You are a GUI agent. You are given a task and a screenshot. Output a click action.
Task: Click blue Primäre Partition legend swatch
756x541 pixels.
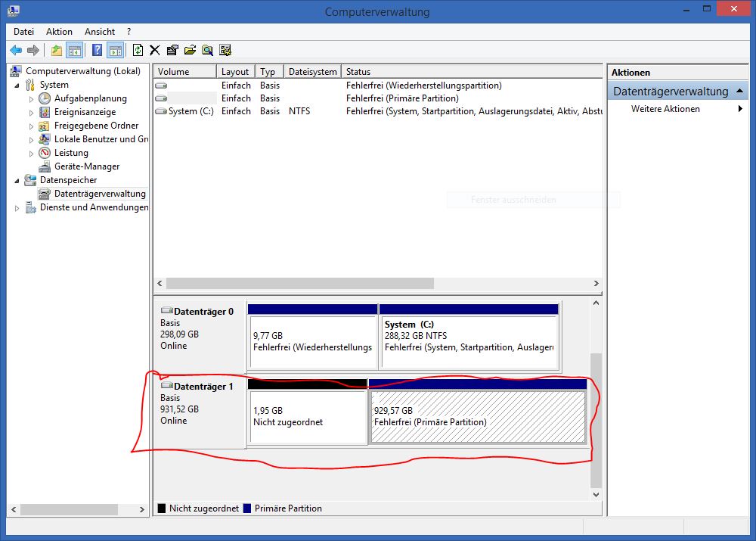247,508
